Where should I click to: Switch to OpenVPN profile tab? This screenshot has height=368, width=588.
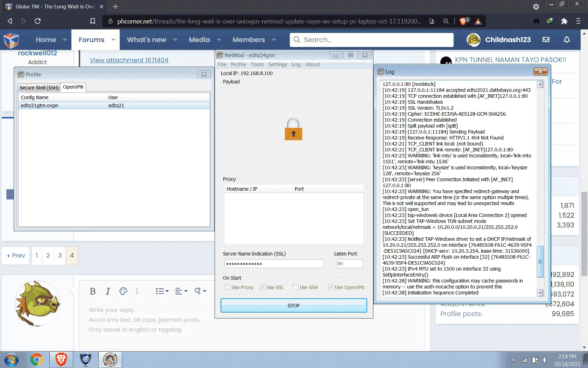(73, 87)
